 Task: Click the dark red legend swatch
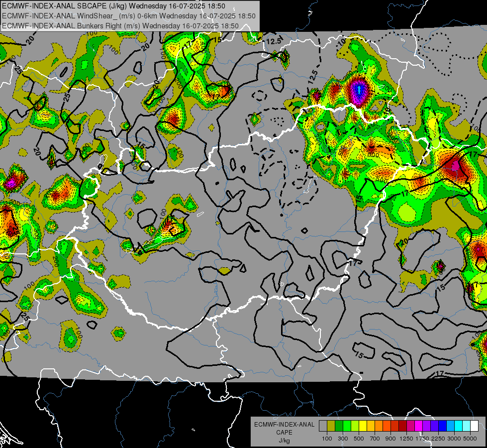pyautogui.click(x=402, y=426)
